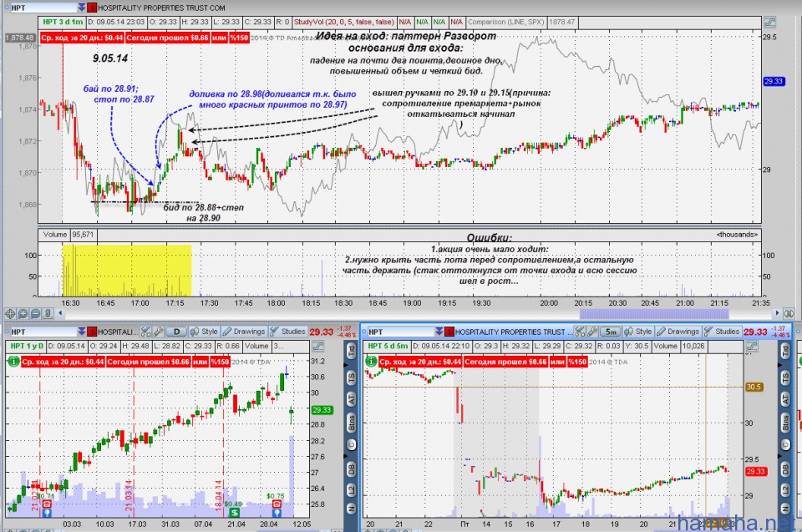The image size is (802, 532).
Task: Click the red symbol-link icon beside HOSPITALI... in the daily chart
Action: pyautogui.click(x=92, y=332)
